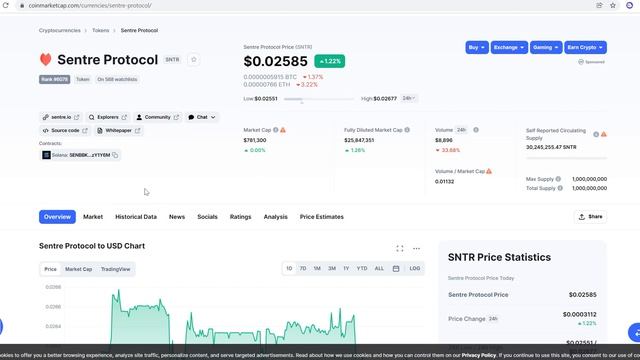Click the browser address bar URL
Viewport: 640px width, 360px height.
(90, 5)
